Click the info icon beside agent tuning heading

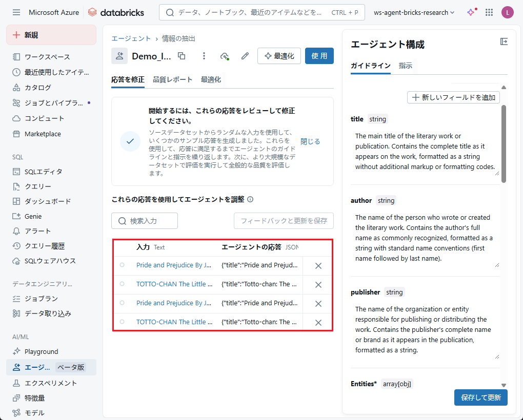tap(250, 199)
